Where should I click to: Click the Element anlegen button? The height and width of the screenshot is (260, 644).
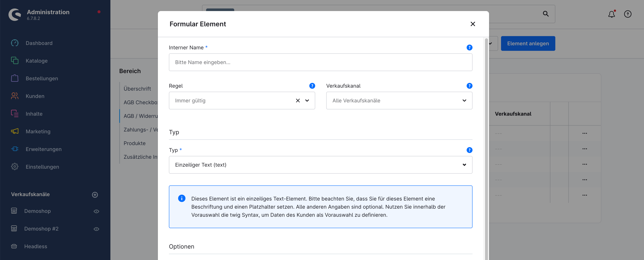(528, 43)
